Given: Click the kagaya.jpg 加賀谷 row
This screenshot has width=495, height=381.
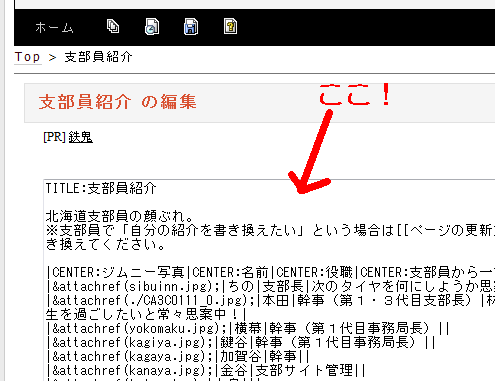Looking at the screenshot, I should click(x=178, y=356).
